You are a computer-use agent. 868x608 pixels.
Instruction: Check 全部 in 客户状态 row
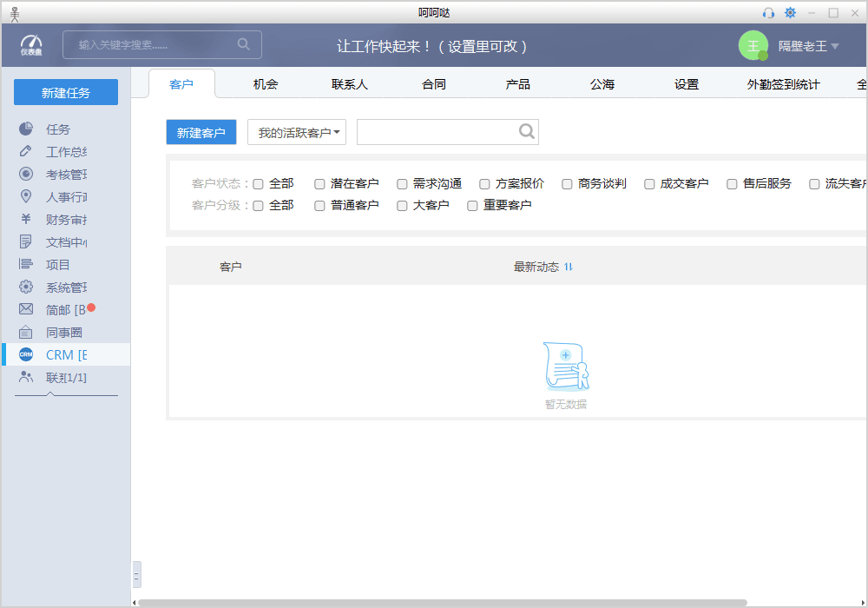(x=258, y=184)
